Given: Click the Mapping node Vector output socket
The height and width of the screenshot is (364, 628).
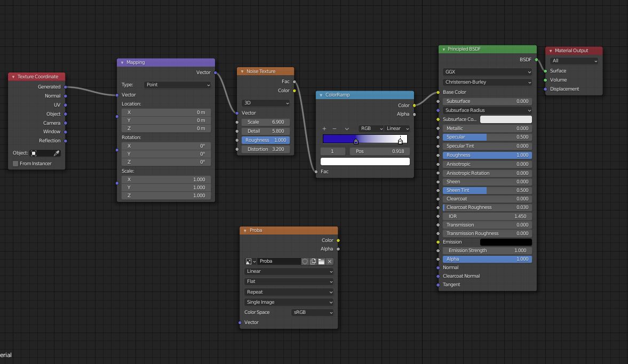Looking at the screenshot, I should click(216, 72).
